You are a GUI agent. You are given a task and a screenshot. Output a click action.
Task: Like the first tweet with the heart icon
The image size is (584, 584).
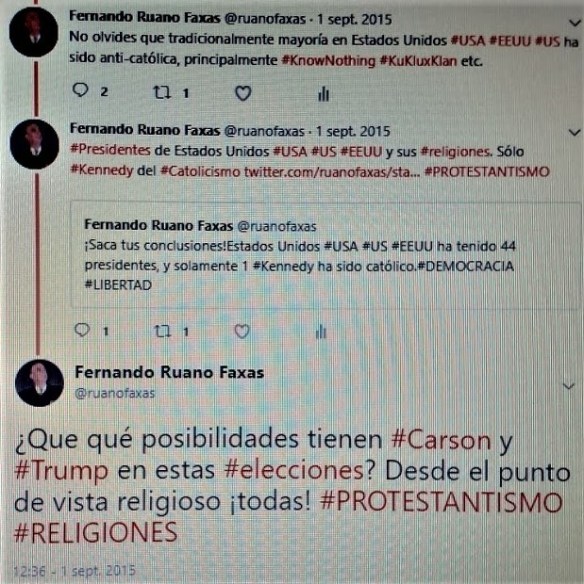tap(243, 93)
